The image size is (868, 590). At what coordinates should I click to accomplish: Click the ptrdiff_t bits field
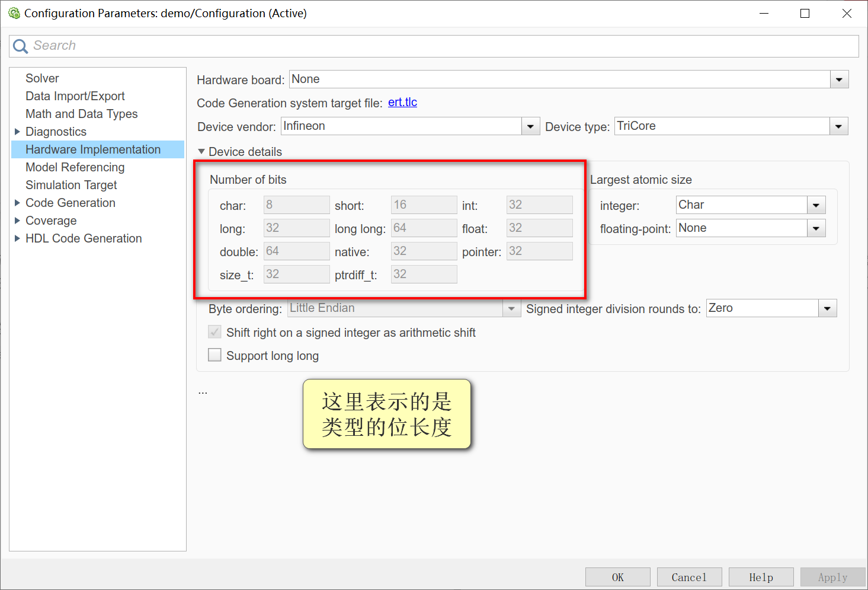424,274
